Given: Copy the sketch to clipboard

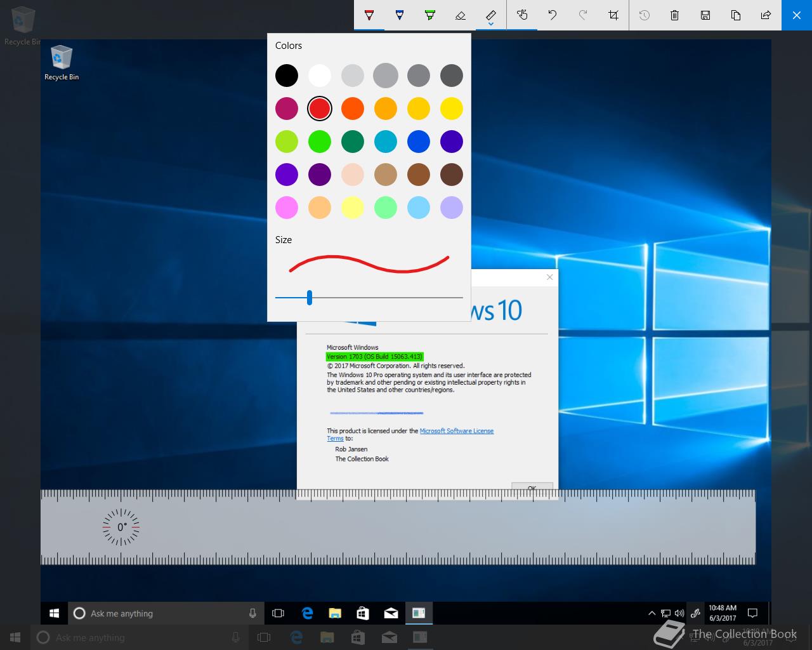Looking at the screenshot, I should [x=736, y=15].
